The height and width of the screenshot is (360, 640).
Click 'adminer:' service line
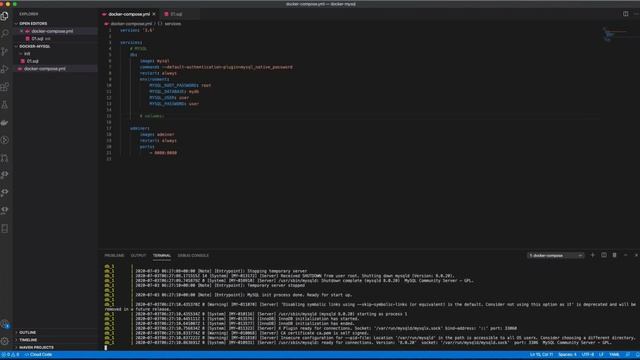coord(140,128)
